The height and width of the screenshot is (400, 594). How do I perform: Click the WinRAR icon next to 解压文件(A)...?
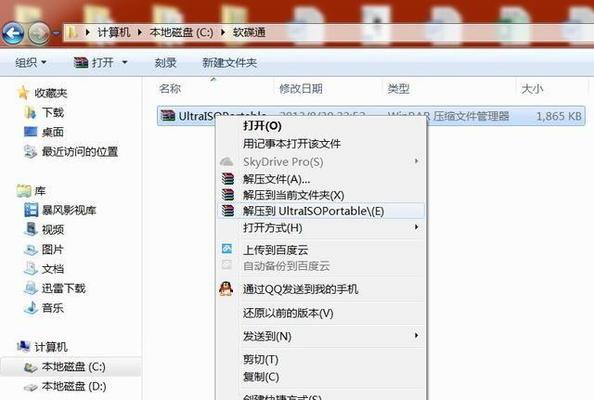click(x=228, y=179)
